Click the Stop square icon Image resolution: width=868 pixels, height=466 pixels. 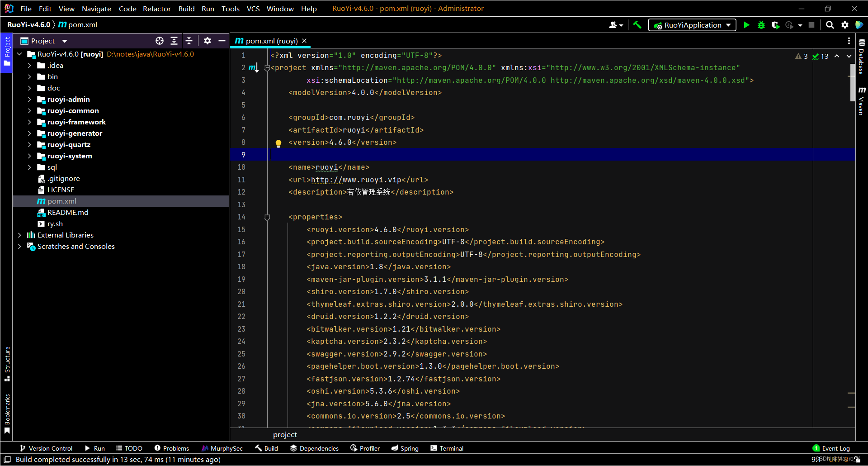811,25
